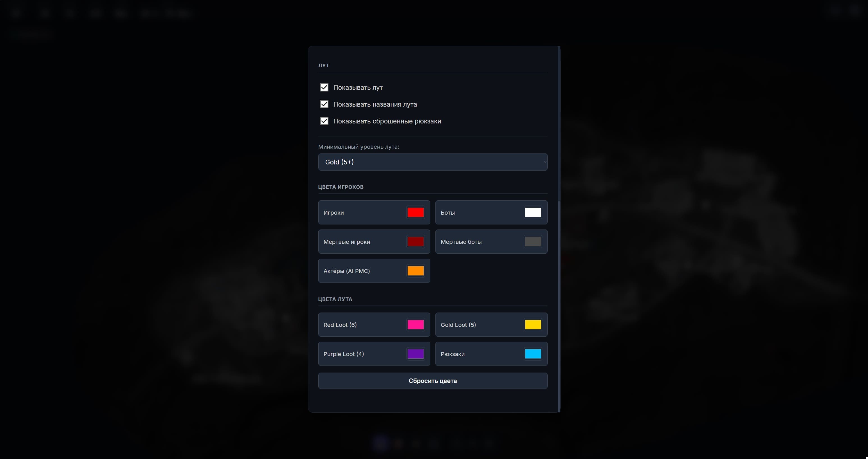Edit the yellow 'Gold Loot (5)' swatch
The image size is (868, 459).
coord(533,325)
